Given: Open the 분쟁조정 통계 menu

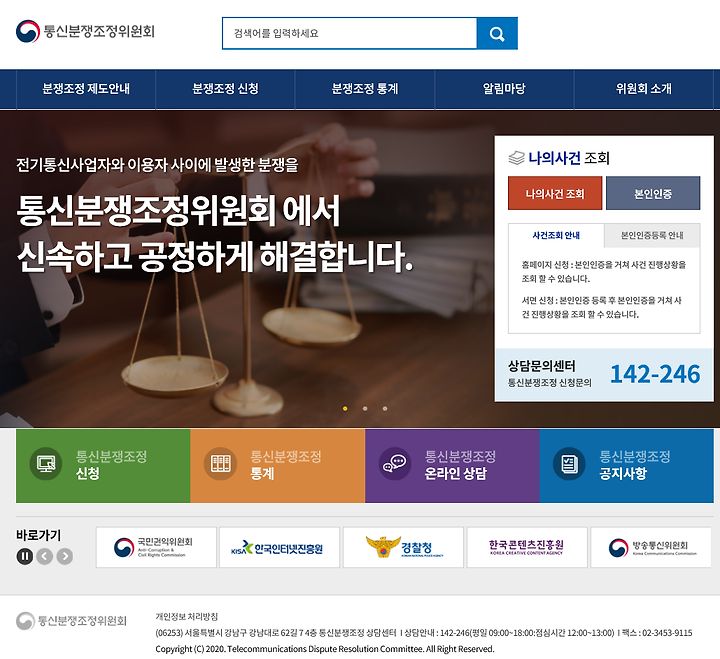Looking at the screenshot, I should coord(365,89).
